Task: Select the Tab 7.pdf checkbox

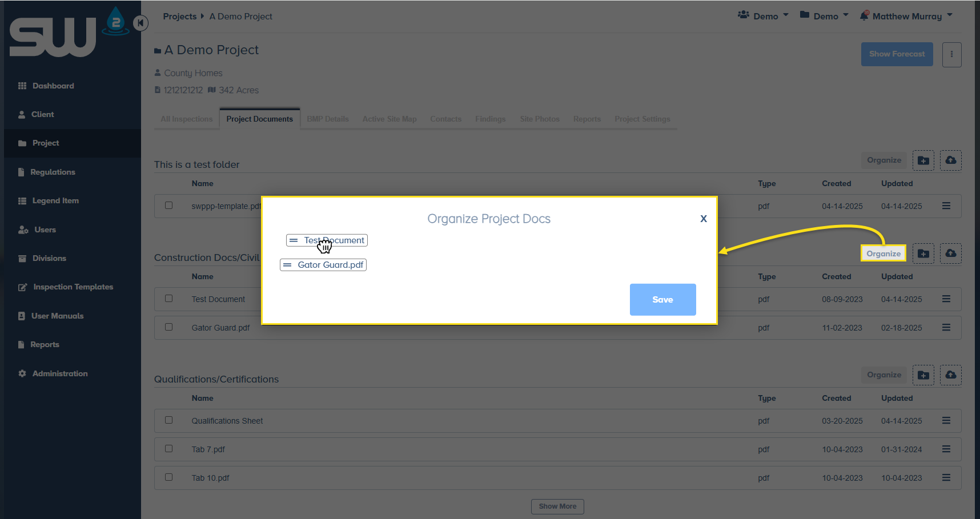Action: [169, 449]
